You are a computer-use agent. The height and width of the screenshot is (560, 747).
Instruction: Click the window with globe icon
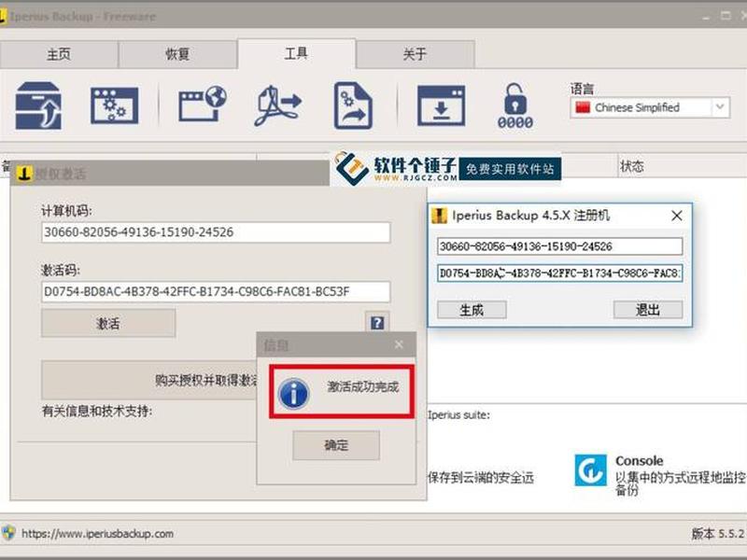point(202,104)
